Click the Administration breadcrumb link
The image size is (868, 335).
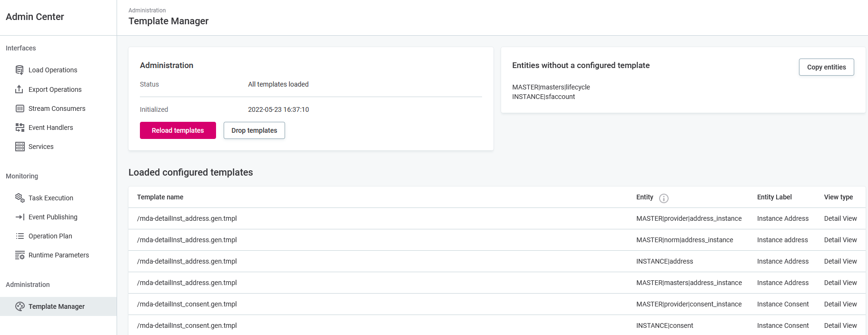pyautogui.click(x=147, y=10)
